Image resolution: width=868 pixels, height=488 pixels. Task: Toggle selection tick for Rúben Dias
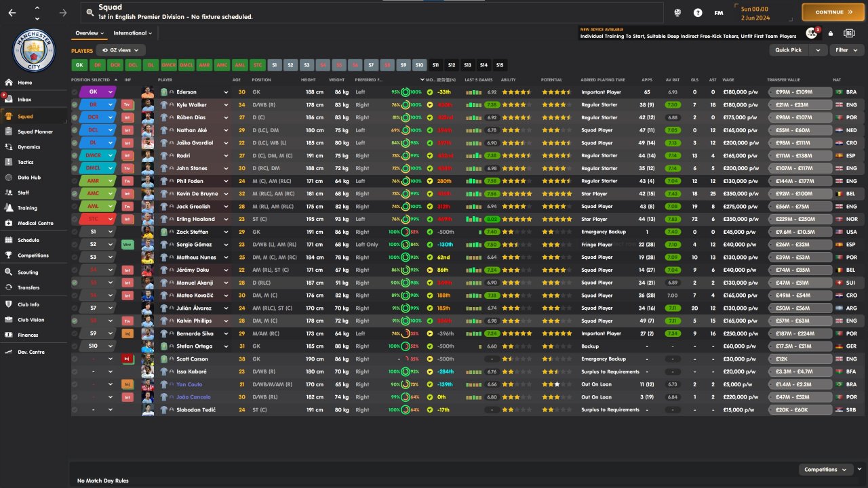tap(75, 117)
